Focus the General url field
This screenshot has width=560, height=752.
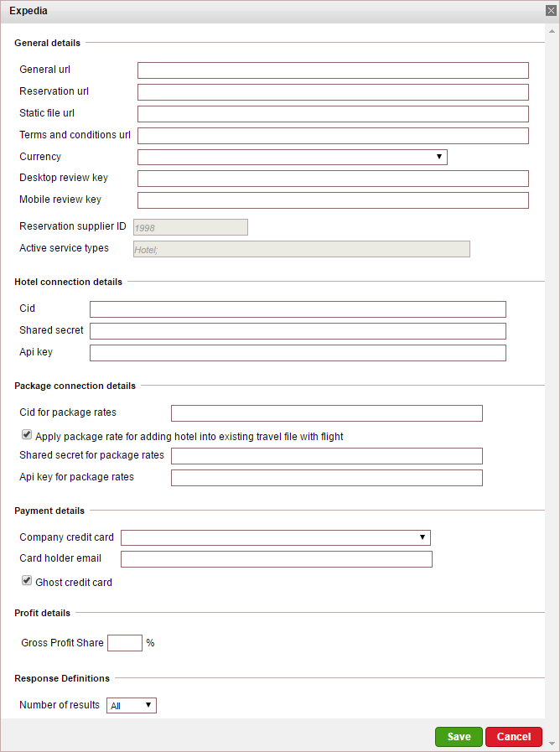pyautogui.click(x=333, y=70)
